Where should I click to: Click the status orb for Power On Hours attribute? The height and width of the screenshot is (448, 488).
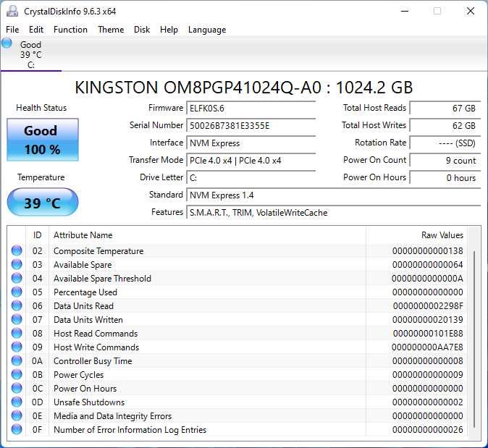click(x=17, y=388)
